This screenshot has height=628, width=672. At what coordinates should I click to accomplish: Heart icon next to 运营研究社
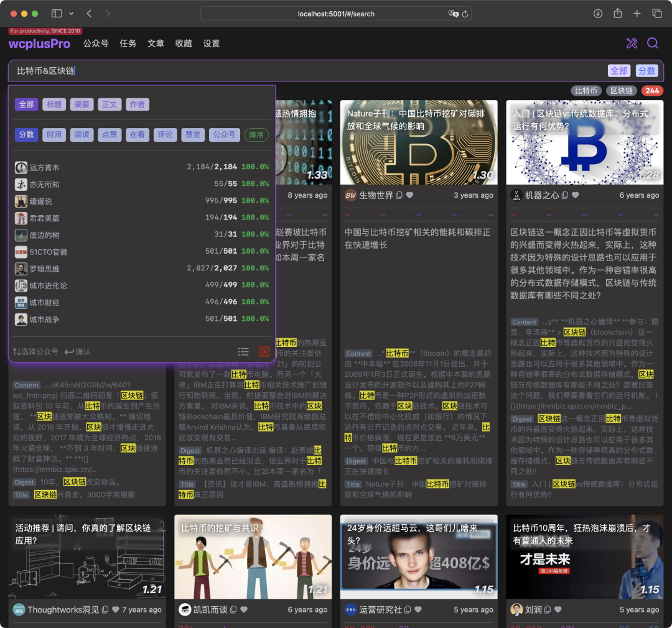pyautogui.click(x=418, y=609)
